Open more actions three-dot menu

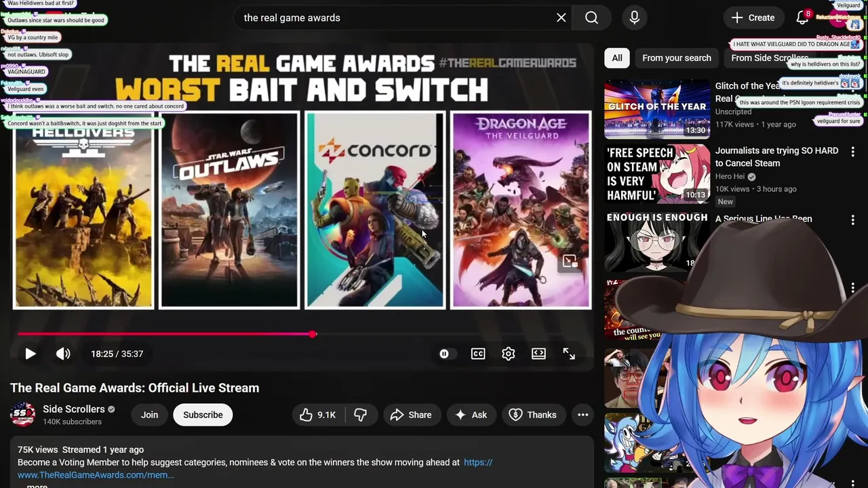pyautogui.click(x=583, y=415)
